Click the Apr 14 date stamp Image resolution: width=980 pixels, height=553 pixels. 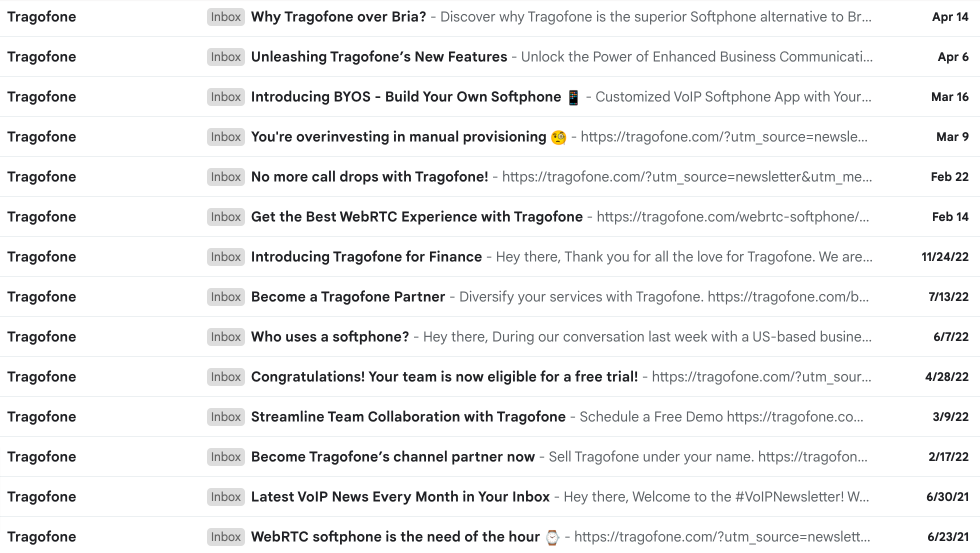pyautogui.click(x=949, y=16)
